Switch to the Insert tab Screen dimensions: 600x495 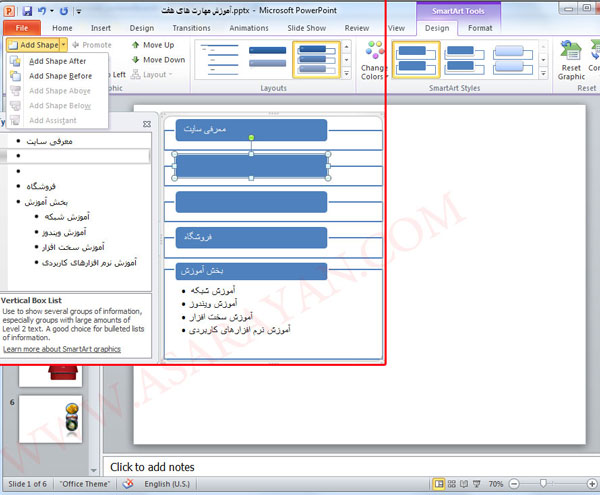tap(101, 28)
